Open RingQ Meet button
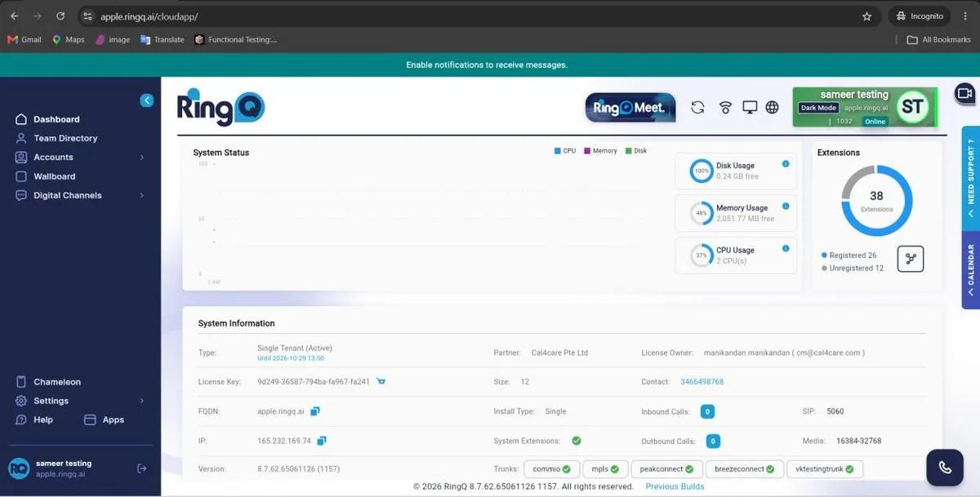This screenshot has height=497, width=980. [x=630, y=108]
